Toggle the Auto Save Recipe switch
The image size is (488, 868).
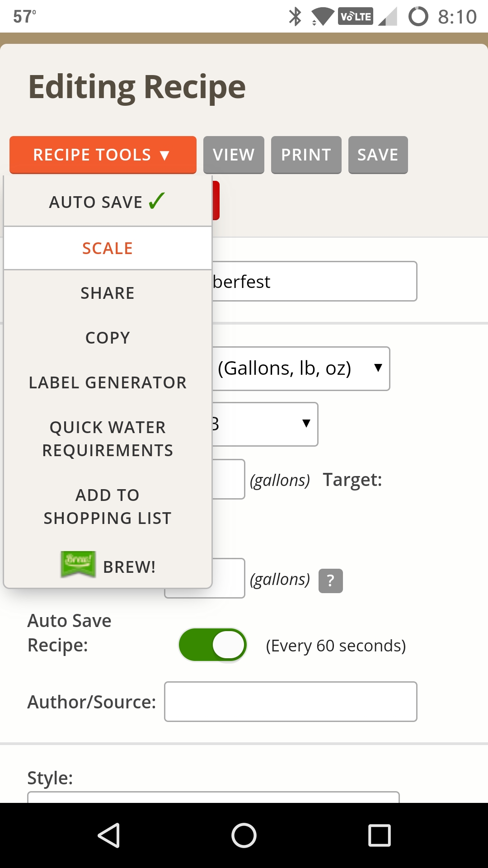click(213, 645)
